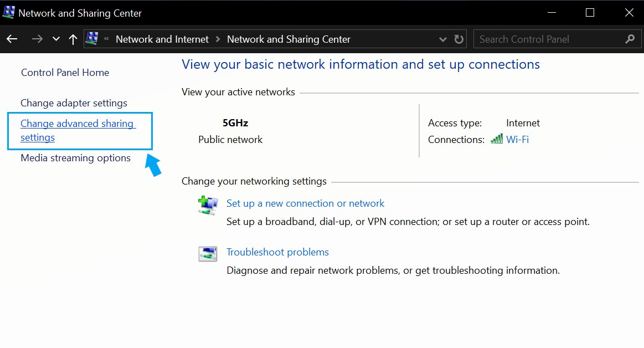This screenshot has height=348, width=644.
Task: Click the app icon in the title bar
Action: tap(9, 12)
